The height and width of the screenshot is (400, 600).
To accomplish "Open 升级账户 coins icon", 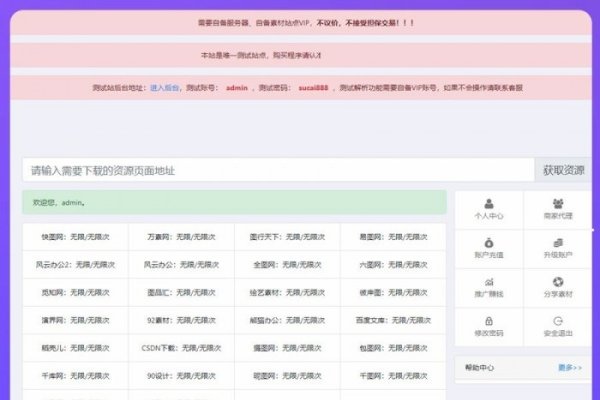I will (558, 243).
